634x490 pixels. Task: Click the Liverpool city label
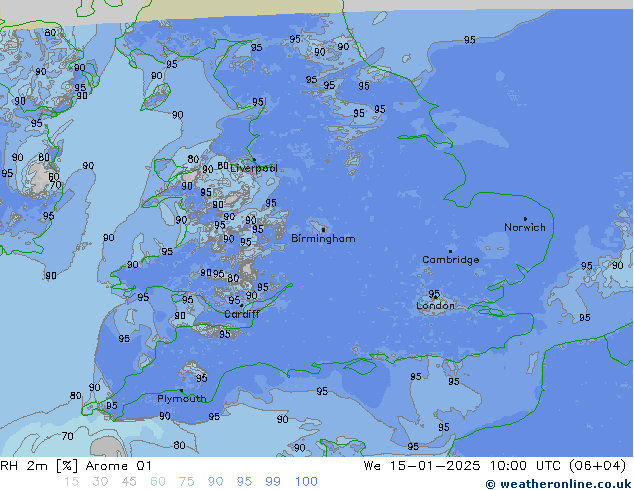pos(254,168)
